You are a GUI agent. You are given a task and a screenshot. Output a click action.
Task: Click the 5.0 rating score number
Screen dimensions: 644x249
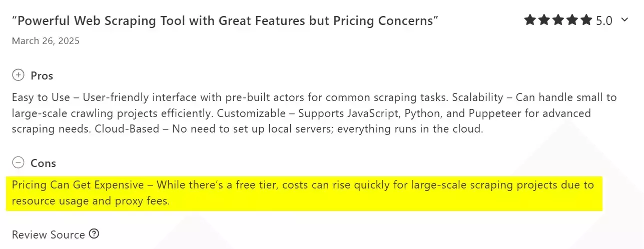coord(604,20)
